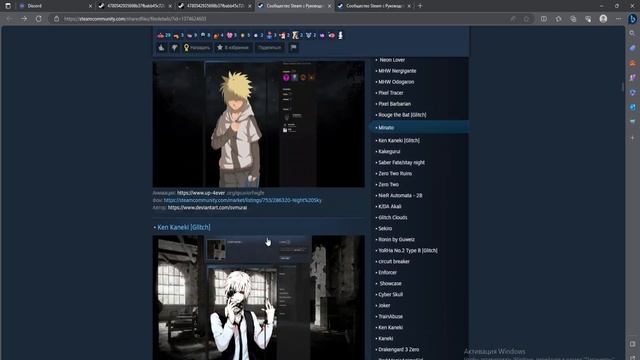Close the Discord tab

[x=90, y=6]
